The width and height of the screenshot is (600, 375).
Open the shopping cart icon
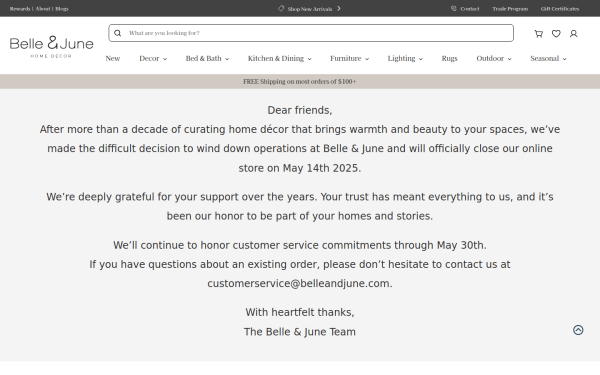[539, 34]
